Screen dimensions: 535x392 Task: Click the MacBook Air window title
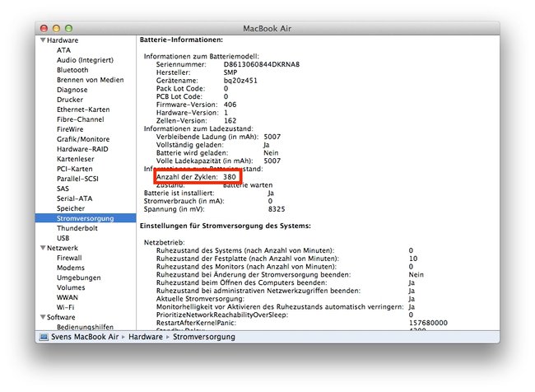(x=267, y=28)
